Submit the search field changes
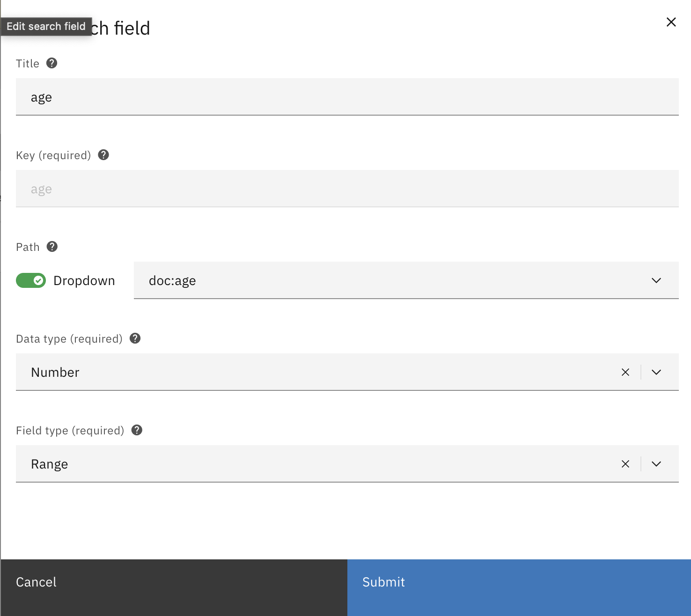 (519, 582)
